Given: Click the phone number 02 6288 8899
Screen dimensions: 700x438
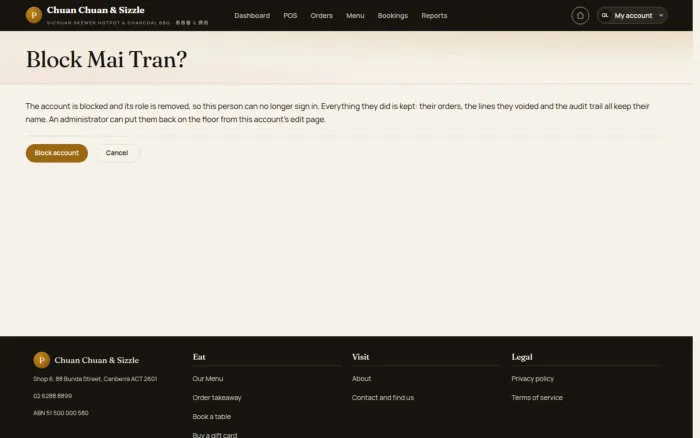Looking at the screenshot, I should coord(52,396).
